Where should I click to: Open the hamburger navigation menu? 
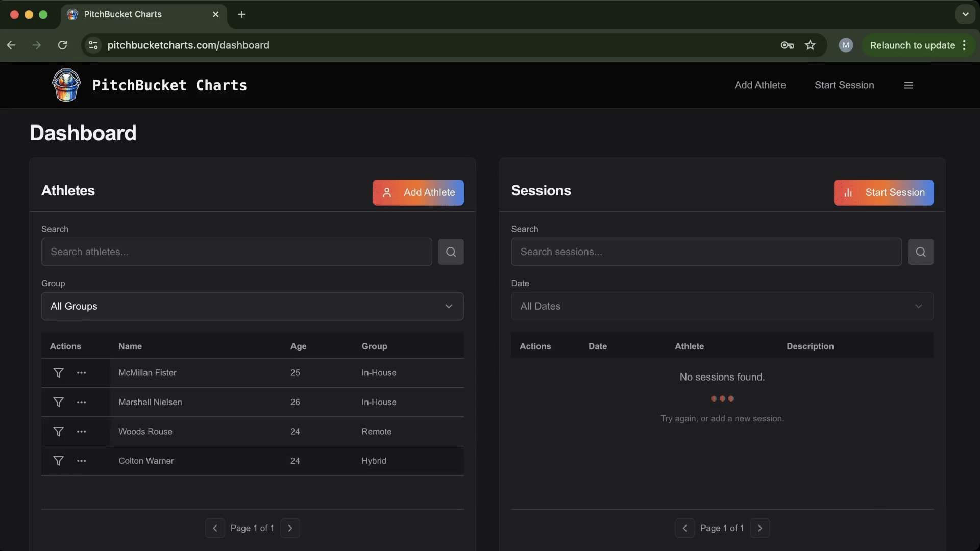(x=909, y=85)
